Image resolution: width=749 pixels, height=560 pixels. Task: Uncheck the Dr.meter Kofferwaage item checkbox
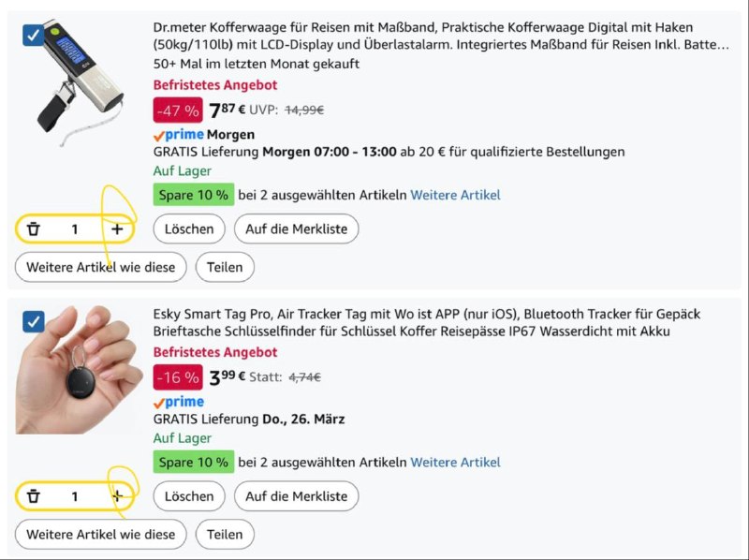click(x=34, y=36)
